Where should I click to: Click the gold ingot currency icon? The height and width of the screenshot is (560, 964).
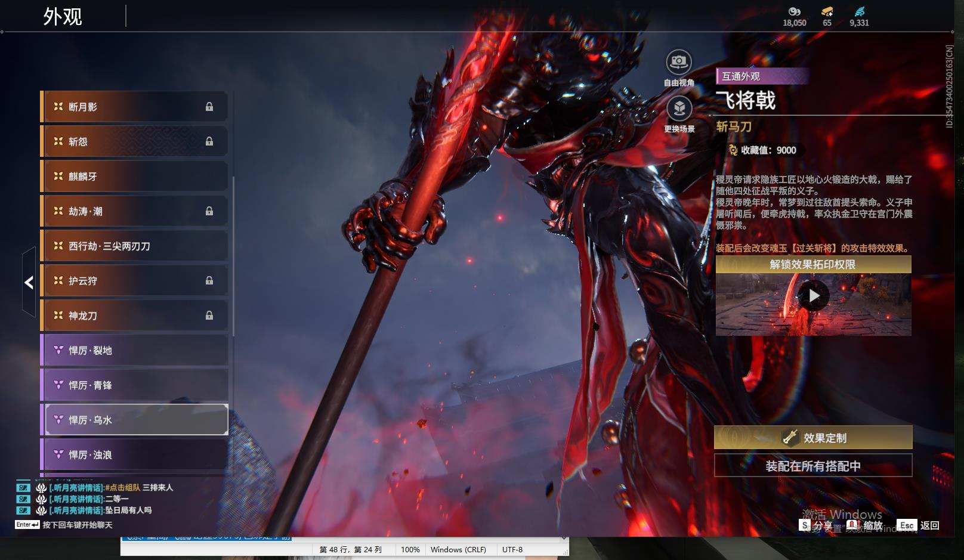click(x=827, y=11)
